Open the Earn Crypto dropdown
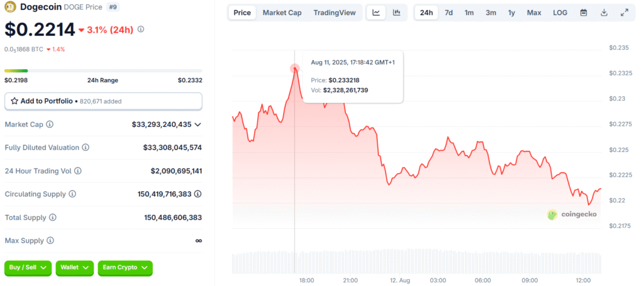 [125, 268]
